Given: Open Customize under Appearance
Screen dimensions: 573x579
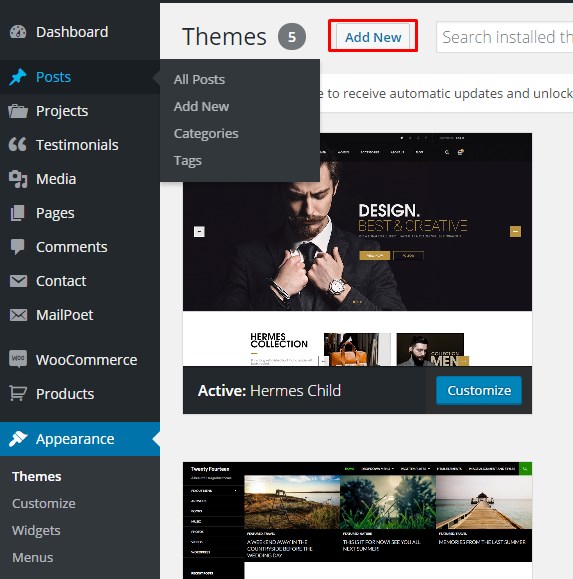Looking at the screenshot, I should [44, 503].
